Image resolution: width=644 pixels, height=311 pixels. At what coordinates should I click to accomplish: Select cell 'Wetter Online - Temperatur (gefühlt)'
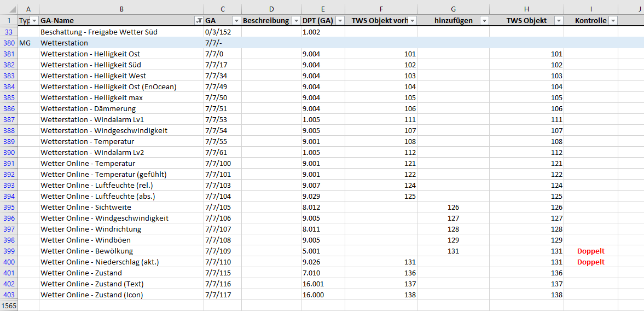click(x=121, y=174)
